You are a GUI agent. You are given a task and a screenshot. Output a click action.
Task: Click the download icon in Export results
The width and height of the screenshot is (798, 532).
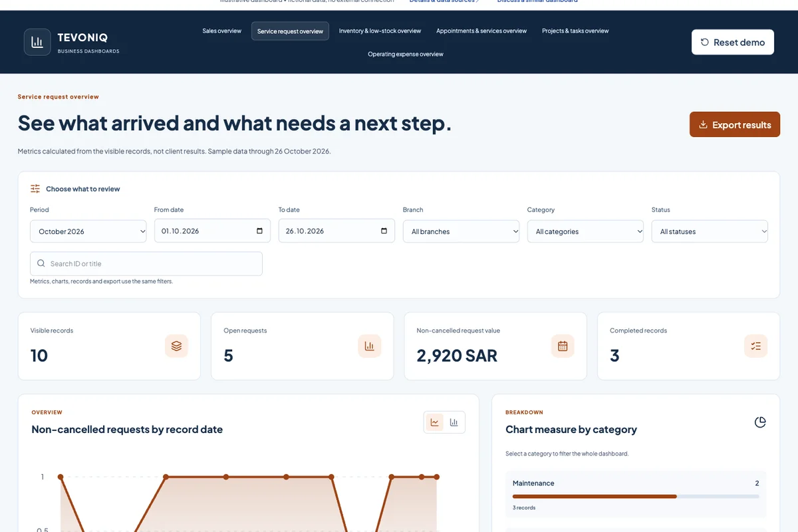pyautogui.click(x=703, y=124)
